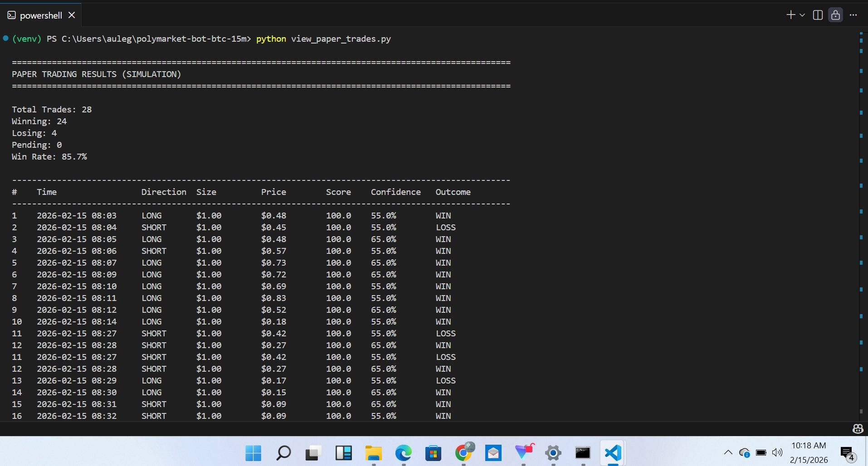Screen dimensions: 868x466
Task: Open the Mail app from the taskbar
Action: [493, 453]
